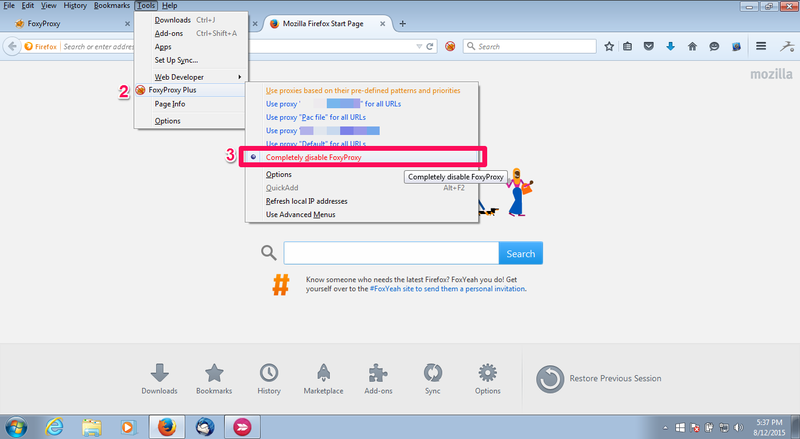Choose Page Info in Tools menu
This screenshot has width=800, height=439.
click(x=191, y=104)
